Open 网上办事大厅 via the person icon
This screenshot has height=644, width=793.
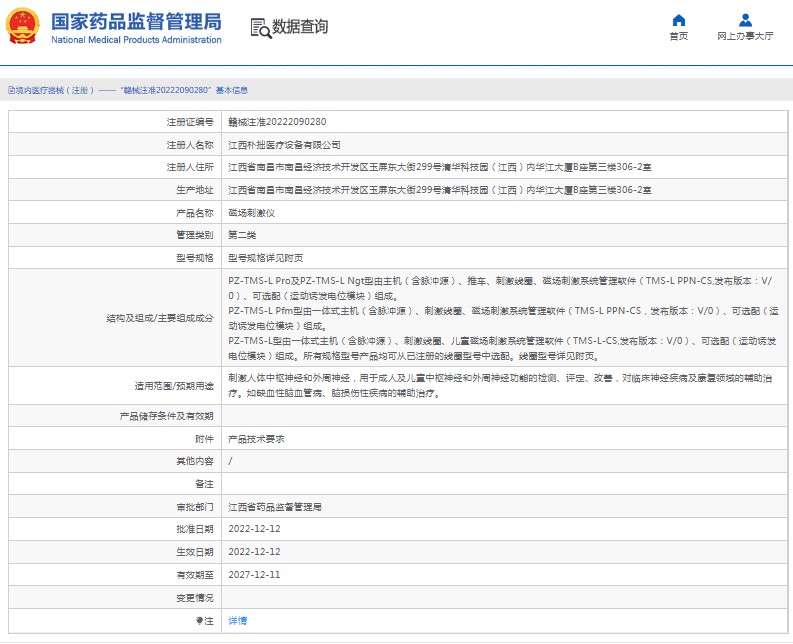coord(745,20)
